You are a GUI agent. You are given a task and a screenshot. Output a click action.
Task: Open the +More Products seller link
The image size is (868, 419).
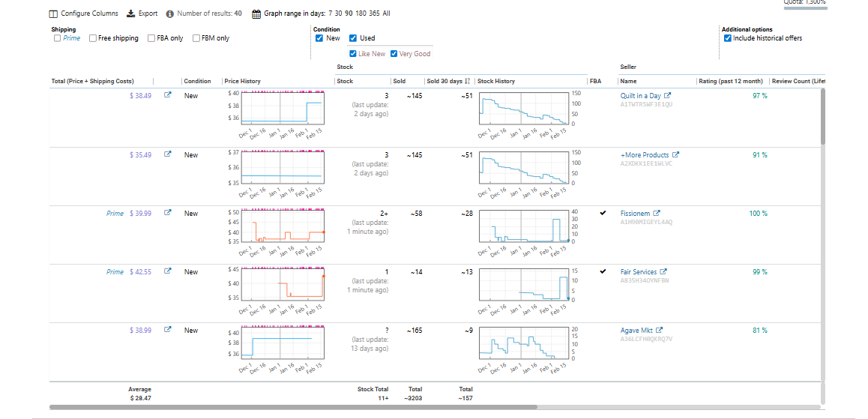click(645, 155)
